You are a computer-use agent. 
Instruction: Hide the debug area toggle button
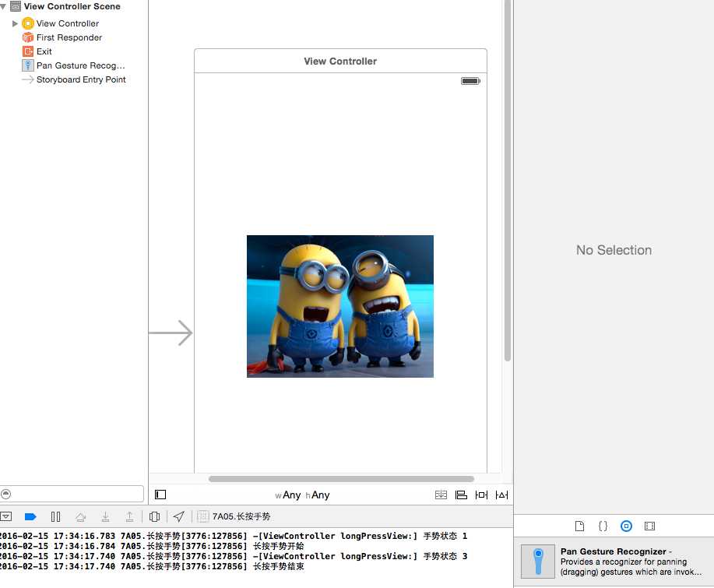click(6, 516)
